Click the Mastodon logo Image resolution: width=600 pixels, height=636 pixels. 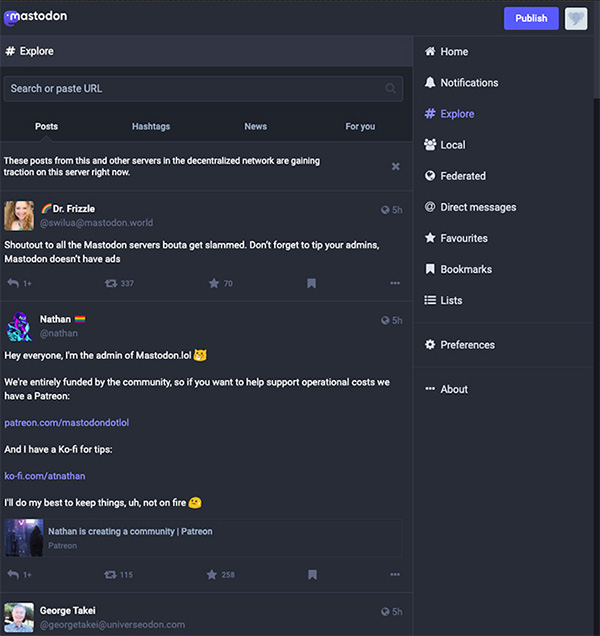coord(36,17)
